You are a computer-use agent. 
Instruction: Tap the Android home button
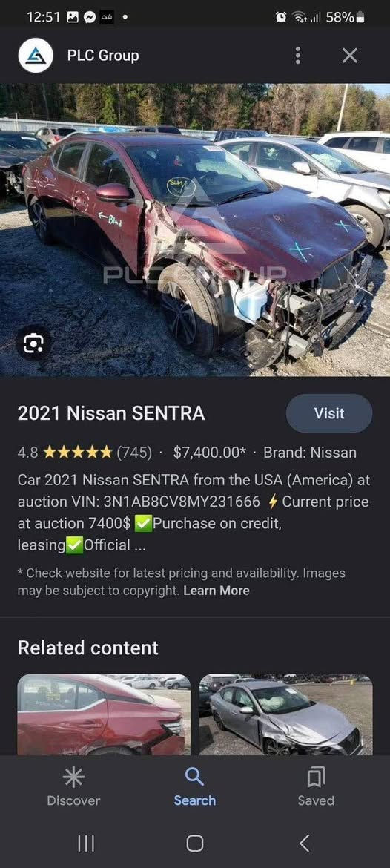click(195, 843)
